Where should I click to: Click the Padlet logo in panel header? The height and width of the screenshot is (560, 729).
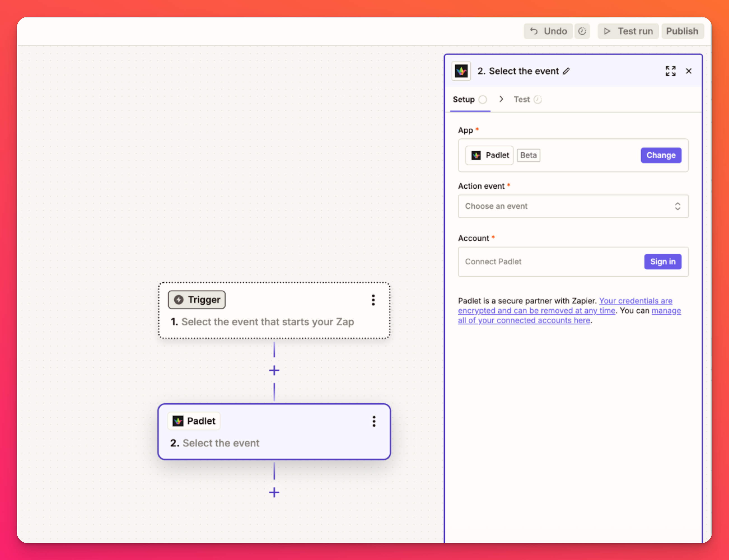[461, 71]
